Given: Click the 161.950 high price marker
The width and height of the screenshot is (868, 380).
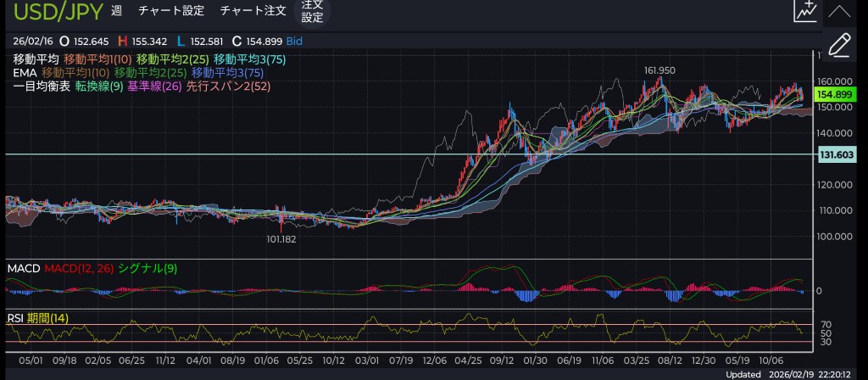Looking at the screenshot, I should click(x=659, y=70).
